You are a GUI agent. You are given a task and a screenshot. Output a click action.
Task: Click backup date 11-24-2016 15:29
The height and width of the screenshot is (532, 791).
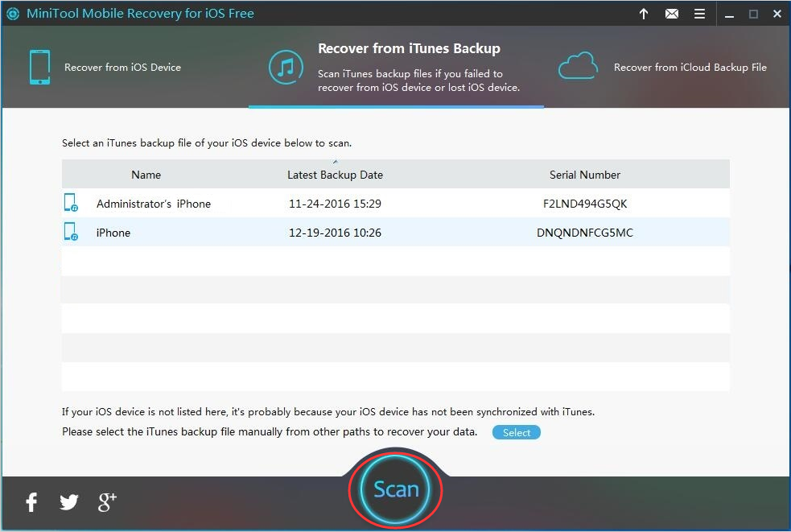click(x=335, y=204)
